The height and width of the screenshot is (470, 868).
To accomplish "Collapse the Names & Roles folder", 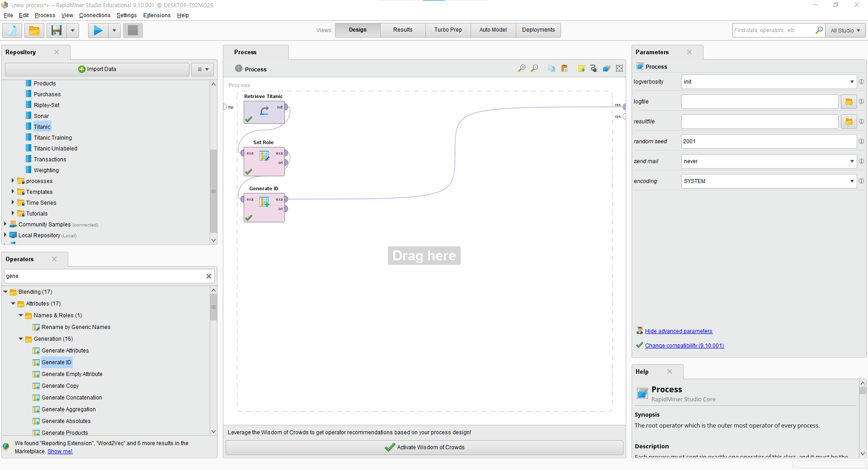I will (21, 315).
